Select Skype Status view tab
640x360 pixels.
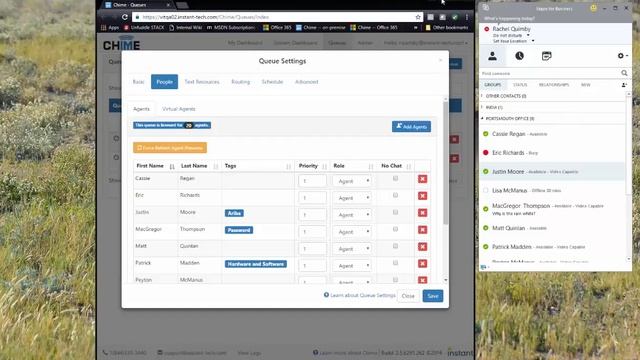pos(520,85)
